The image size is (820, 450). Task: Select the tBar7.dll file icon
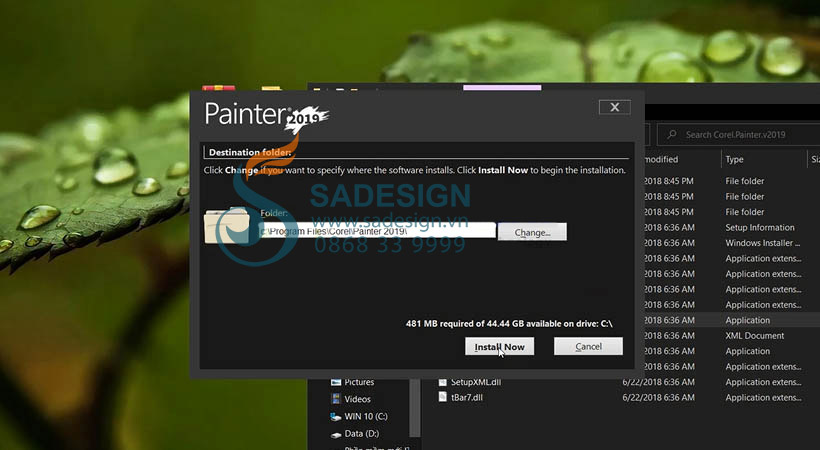[443, 397]
